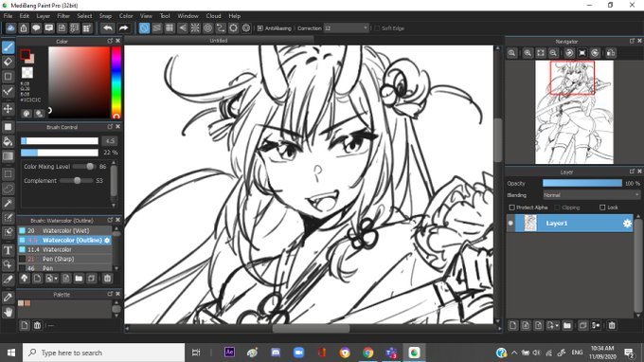
Task: Adjust the brush size slider
Action: (x=60, y=141)
